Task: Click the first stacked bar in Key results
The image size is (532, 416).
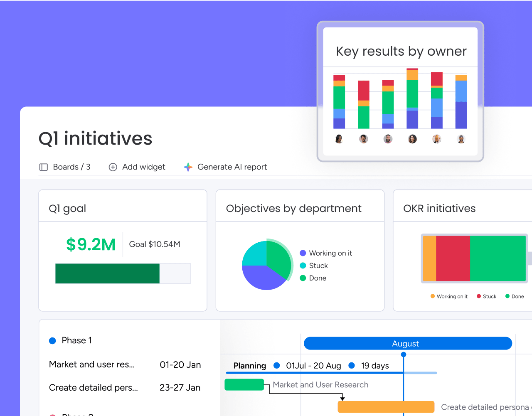Action: tap(339, 101)
